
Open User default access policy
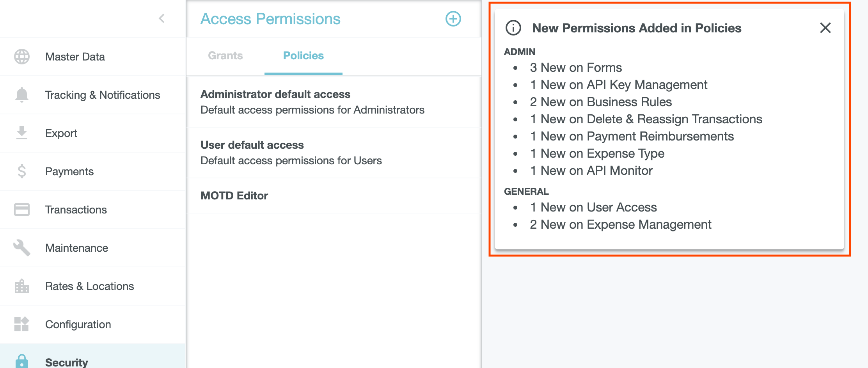(x=291, y=153)
